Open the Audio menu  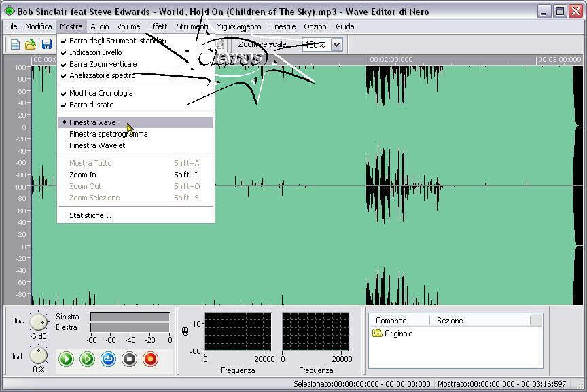[100, 26]
